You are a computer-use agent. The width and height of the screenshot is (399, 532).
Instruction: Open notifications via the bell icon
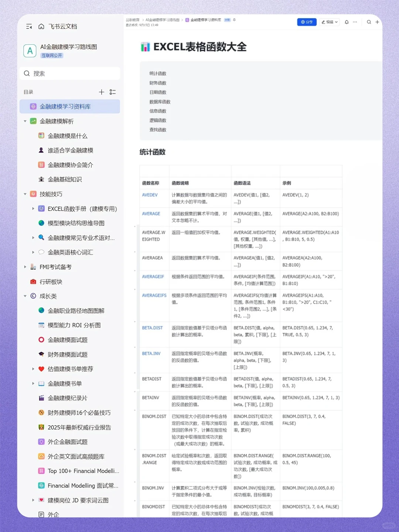(x=346, y=22)
